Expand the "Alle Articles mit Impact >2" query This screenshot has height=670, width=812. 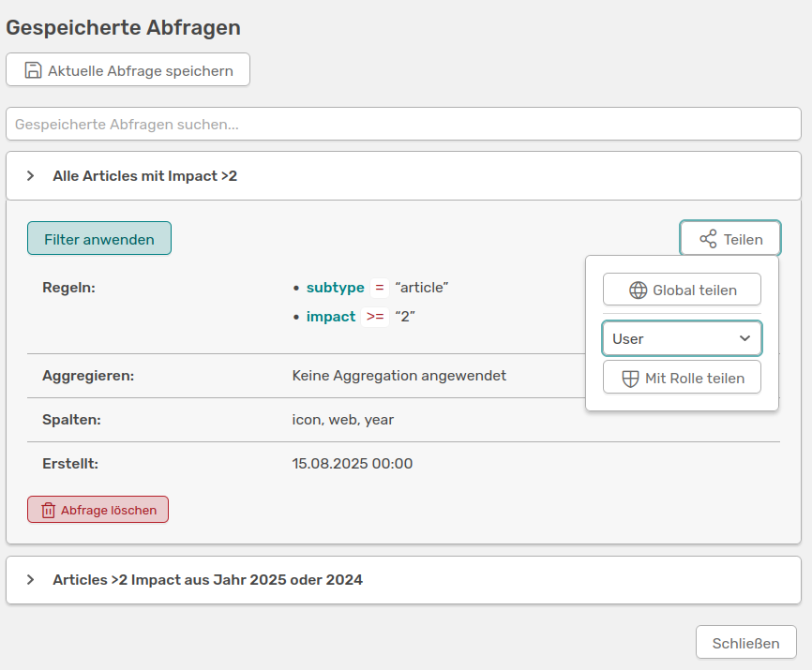click(31, 175)
